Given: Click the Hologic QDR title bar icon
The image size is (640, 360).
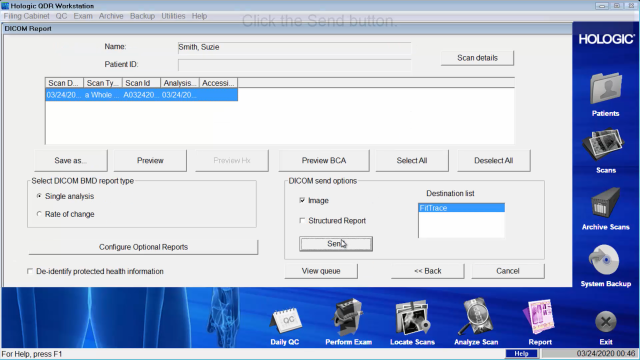Looking at the screenshot, I should click(5, 6).
